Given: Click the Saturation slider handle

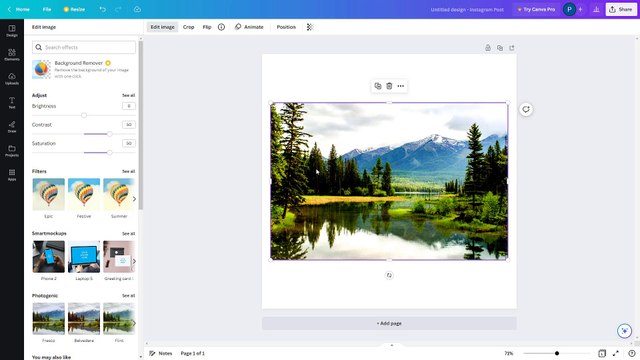Looking at the screenshot, I should [x=109, y=153].
